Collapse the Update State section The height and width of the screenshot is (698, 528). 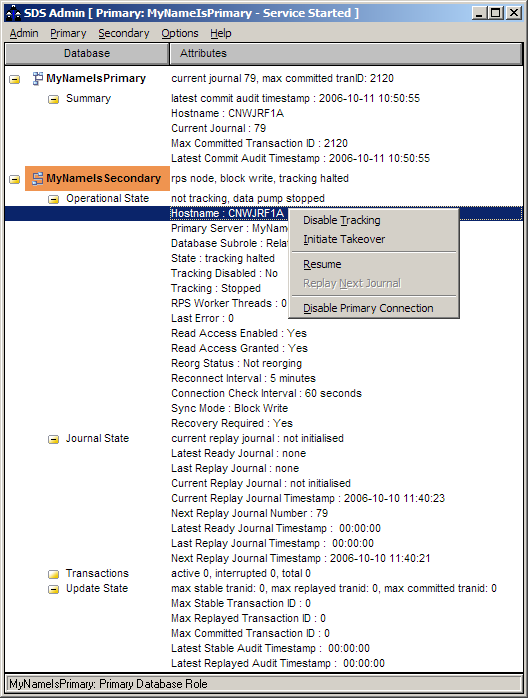tap(53, 589)
